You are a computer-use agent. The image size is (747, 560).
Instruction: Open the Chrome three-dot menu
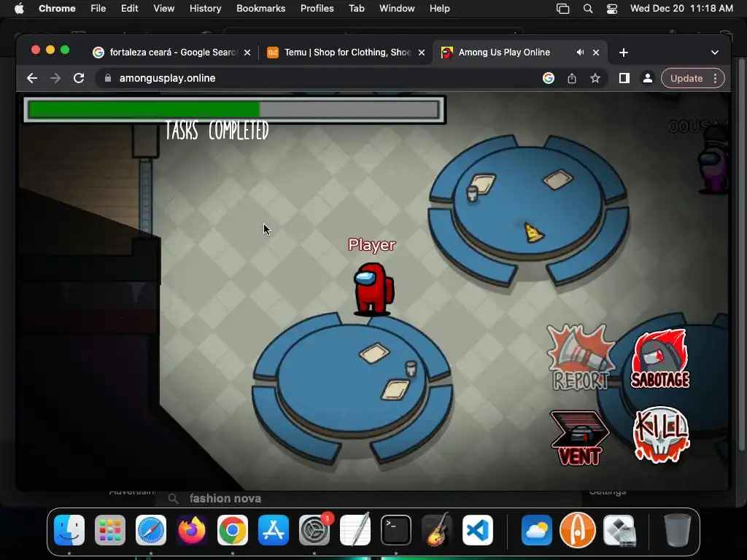point(715,78)
